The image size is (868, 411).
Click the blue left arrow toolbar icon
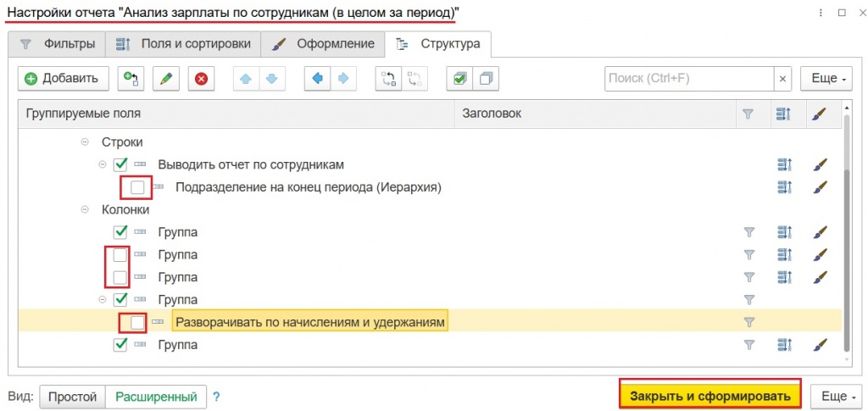pos(317,79)
